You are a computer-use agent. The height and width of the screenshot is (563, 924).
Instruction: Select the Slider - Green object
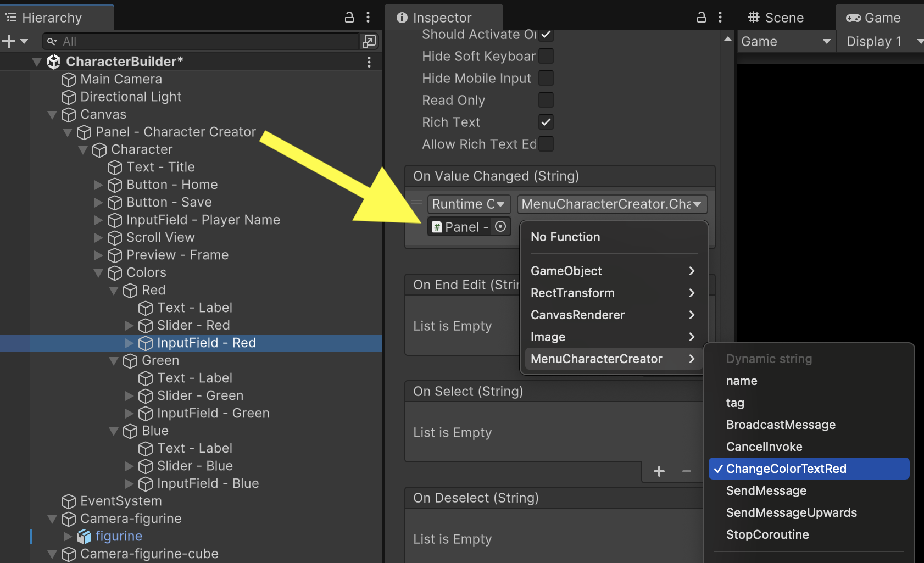click(x=200, y=395)
